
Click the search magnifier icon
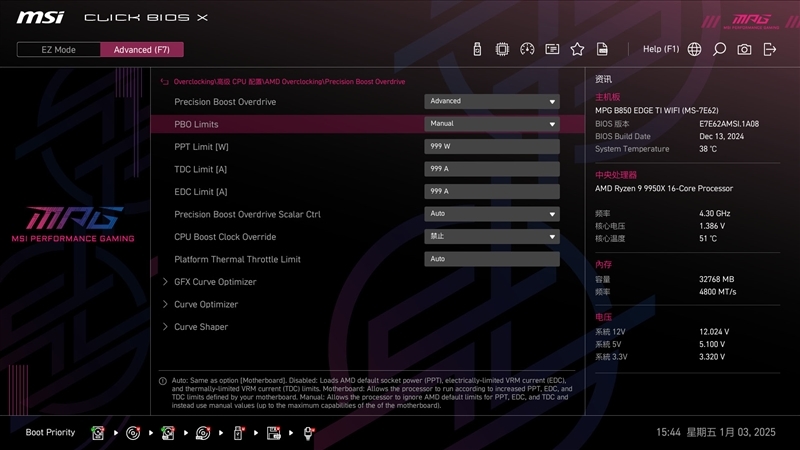coord(719,49)
